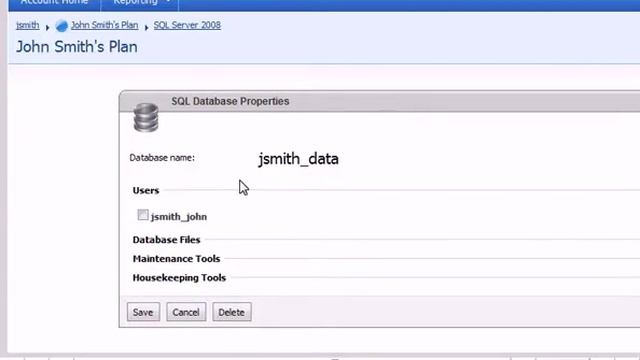The height and width of the screenshot is (360, 640).
Task: Click the Save button
Action: pos(143,312)
